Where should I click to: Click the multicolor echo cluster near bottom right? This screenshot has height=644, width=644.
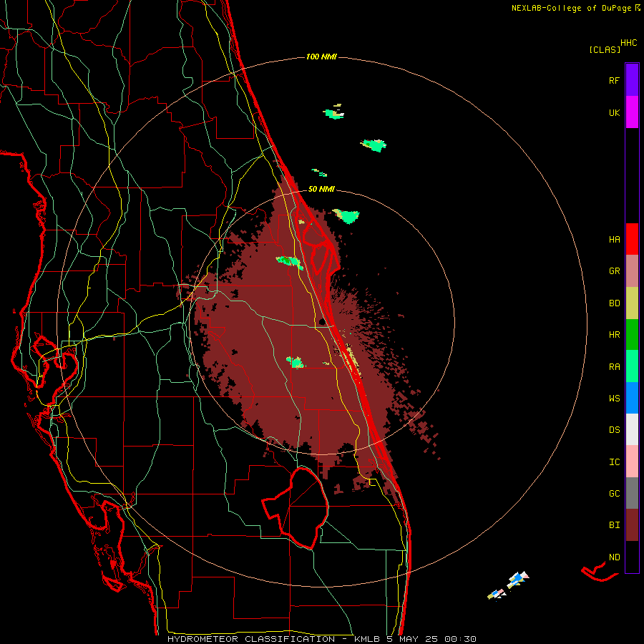(509, 585)
